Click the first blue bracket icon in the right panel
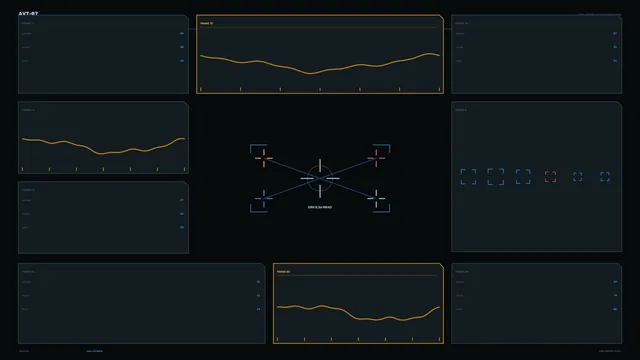Viewport: 640px width, 360px height. [468, 177]
